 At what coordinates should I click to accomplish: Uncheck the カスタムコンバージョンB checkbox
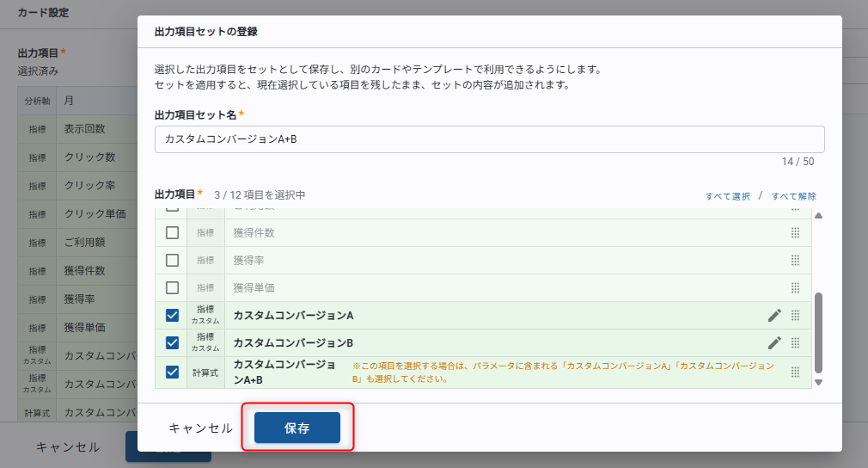pos(172,343)
